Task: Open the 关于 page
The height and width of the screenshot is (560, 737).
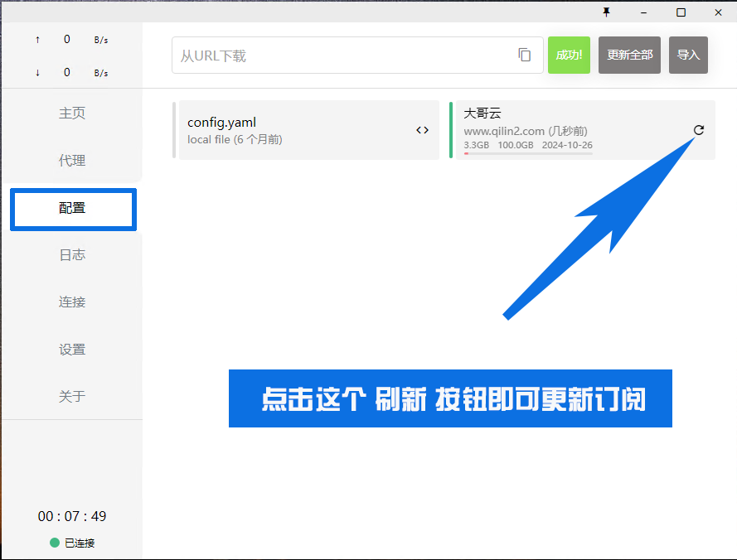Action: [x=72, y=397]
